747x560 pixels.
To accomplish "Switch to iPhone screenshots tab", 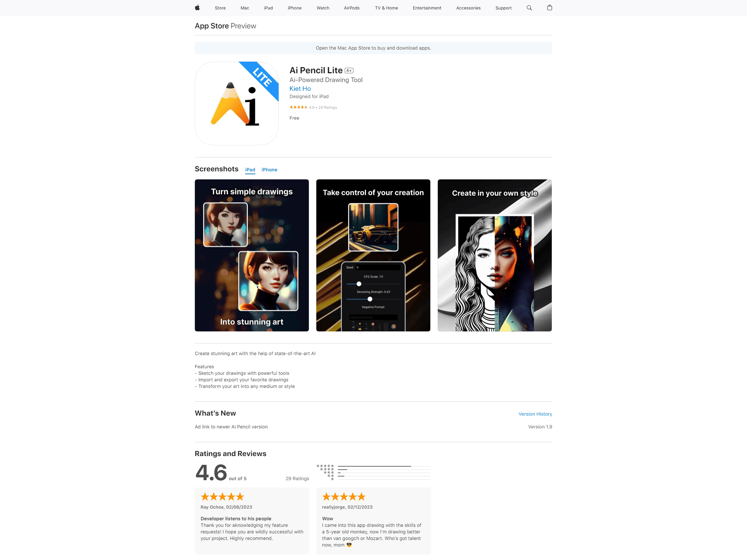I will [270, 170].
